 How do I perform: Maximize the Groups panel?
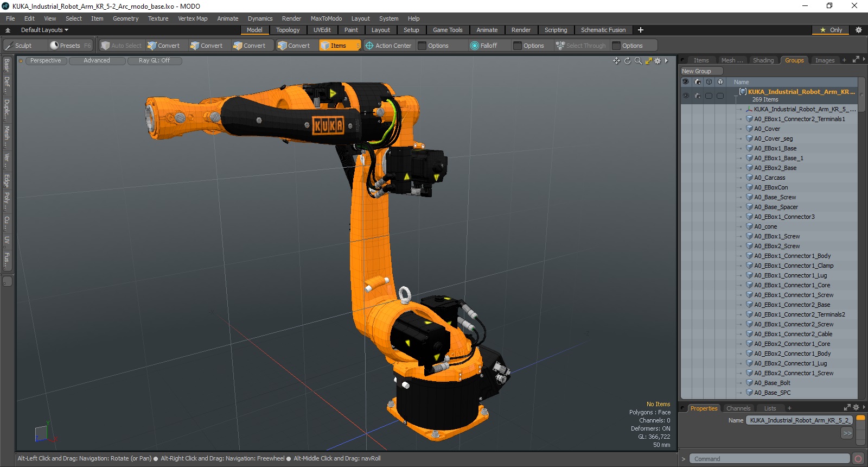tap(856, 60)
